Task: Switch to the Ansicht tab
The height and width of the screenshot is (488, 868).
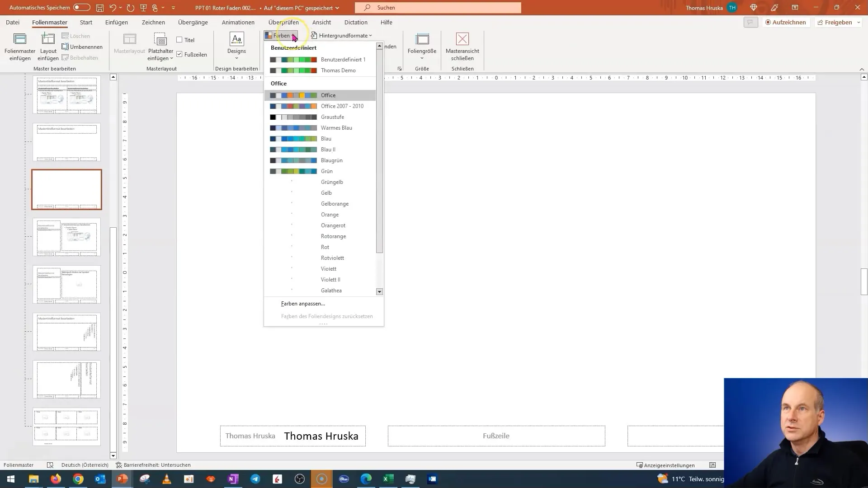Action: [321, 22]
